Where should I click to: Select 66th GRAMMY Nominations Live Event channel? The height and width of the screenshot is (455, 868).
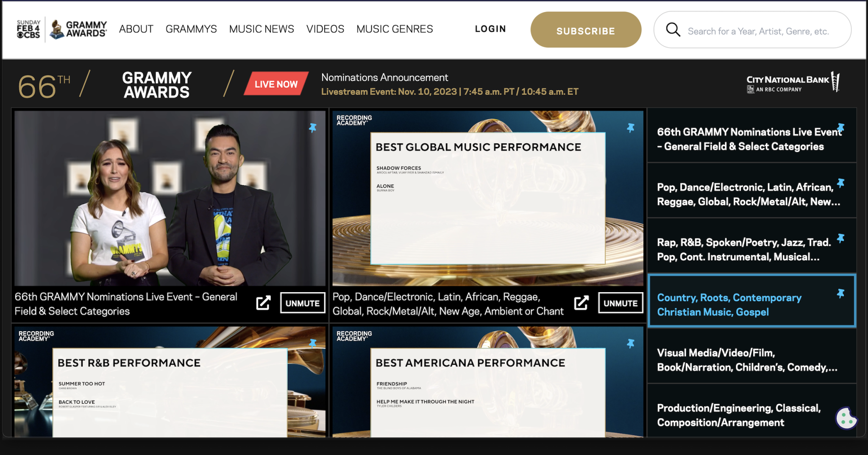pos(752,135)
